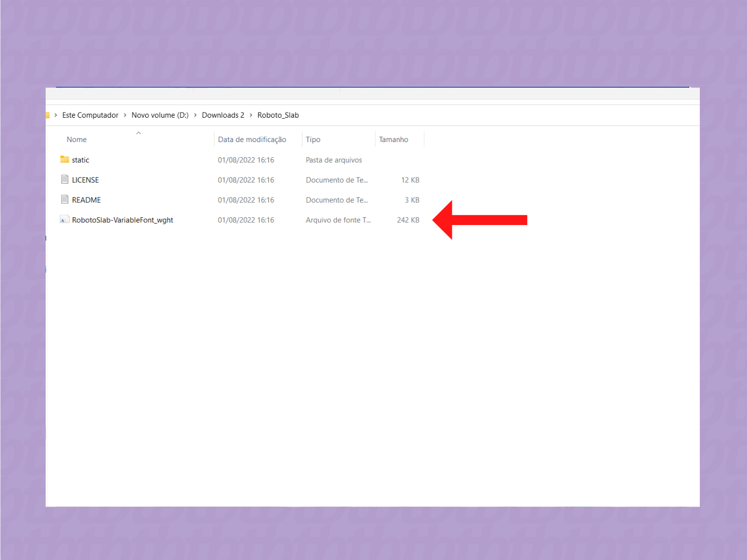Click the lower sidebar icon at the window edge
Image resolution: width=747 pixels, height=560 pixels.
[x=46, y=269]
